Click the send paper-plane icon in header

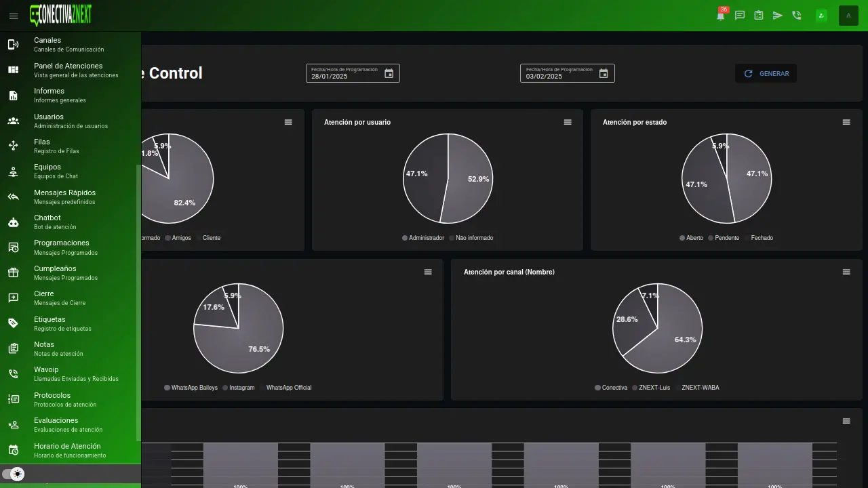(778, 16)
